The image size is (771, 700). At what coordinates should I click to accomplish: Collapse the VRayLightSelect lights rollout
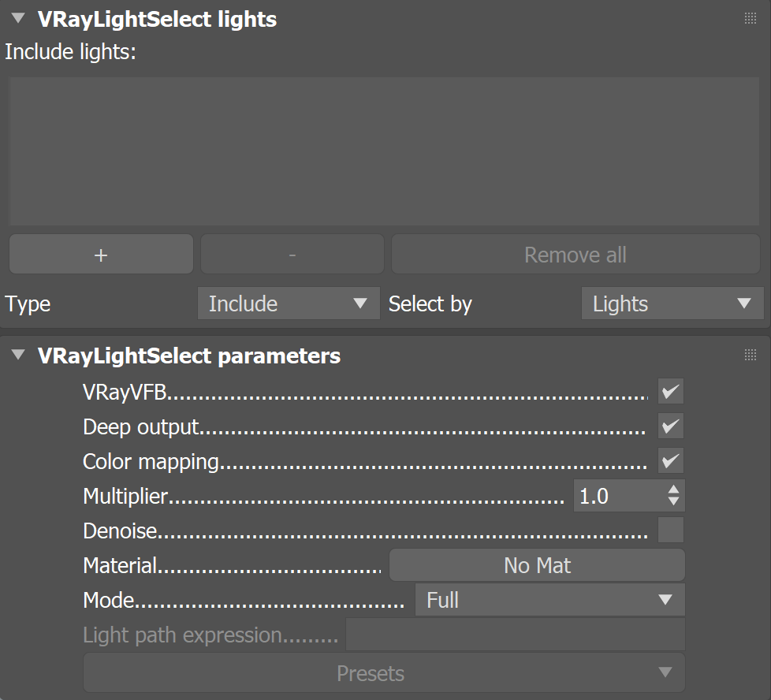point(17,17)
